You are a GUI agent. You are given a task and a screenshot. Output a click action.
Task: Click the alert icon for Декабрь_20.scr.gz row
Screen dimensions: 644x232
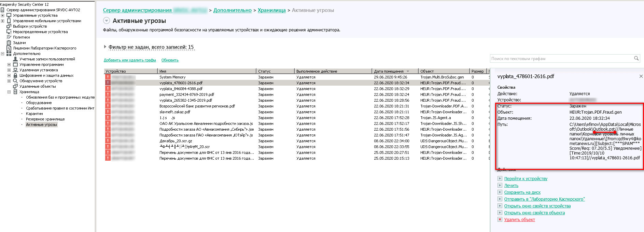pos(108,141)
